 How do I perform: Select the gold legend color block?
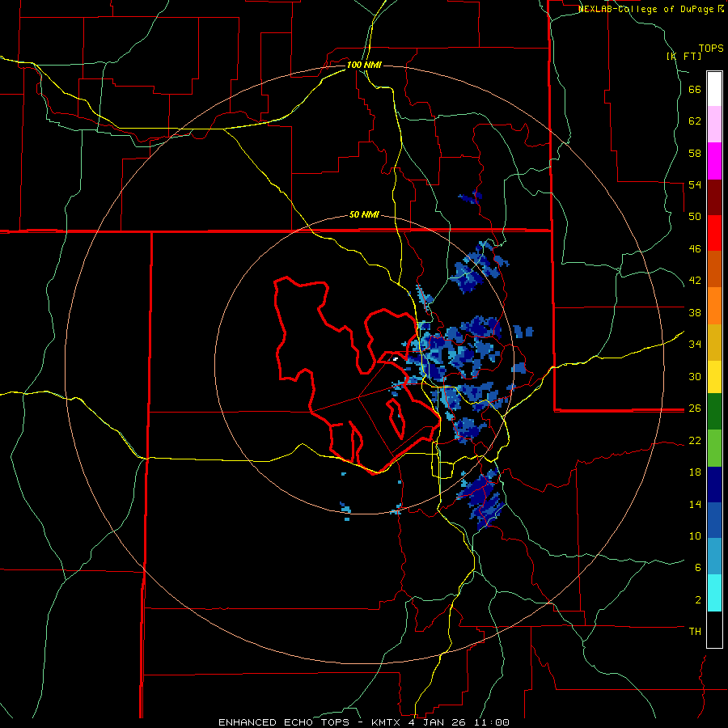(714, 342)
